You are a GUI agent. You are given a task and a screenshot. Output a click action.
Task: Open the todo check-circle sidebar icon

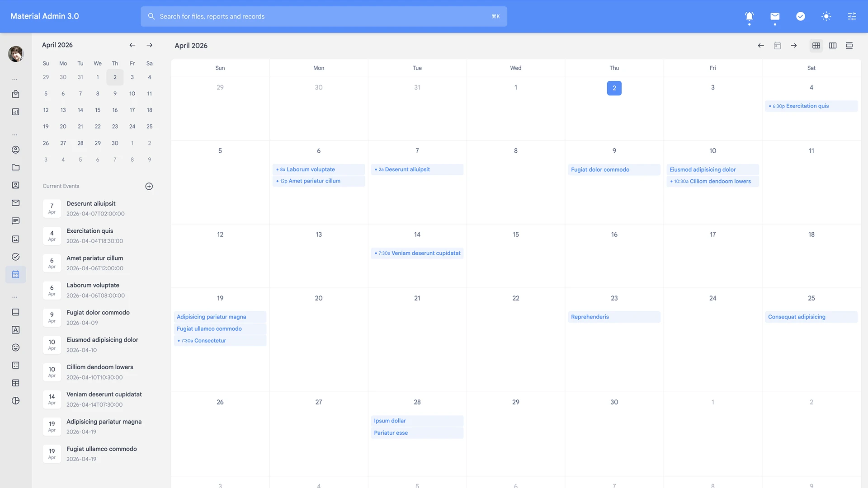pos(16,257)
